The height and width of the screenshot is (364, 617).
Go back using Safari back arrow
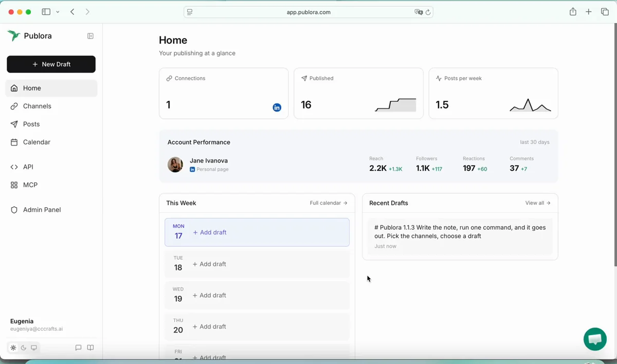point(72,12)
